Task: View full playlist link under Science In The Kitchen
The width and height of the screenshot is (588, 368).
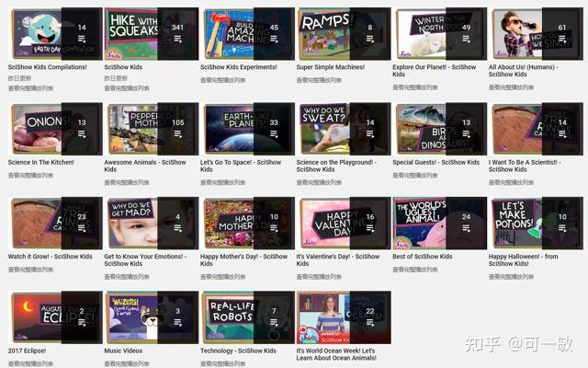Action: click(x=30, y=176)
